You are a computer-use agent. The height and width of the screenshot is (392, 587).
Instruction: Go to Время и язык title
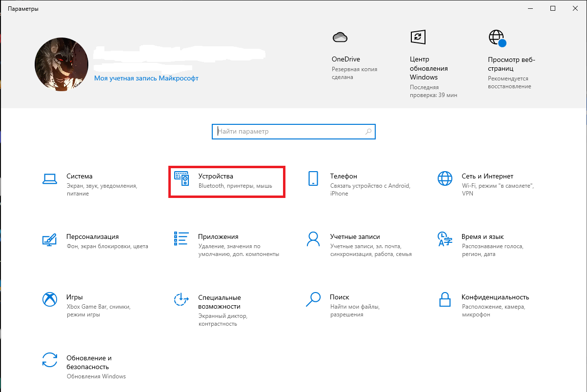coord(483,236)
